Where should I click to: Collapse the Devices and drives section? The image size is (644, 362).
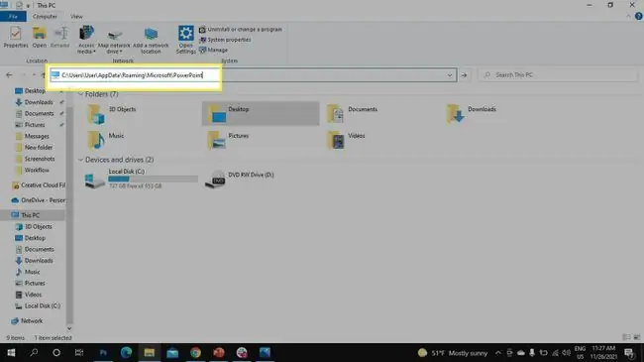[80, 160]
